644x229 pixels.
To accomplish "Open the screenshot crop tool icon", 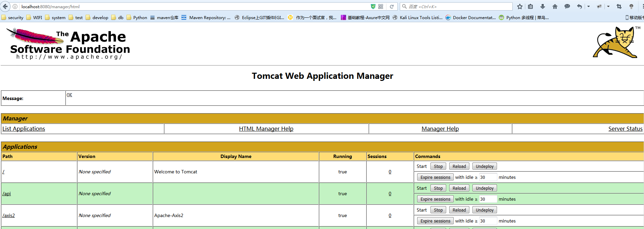I will click(x=619, y=6).
